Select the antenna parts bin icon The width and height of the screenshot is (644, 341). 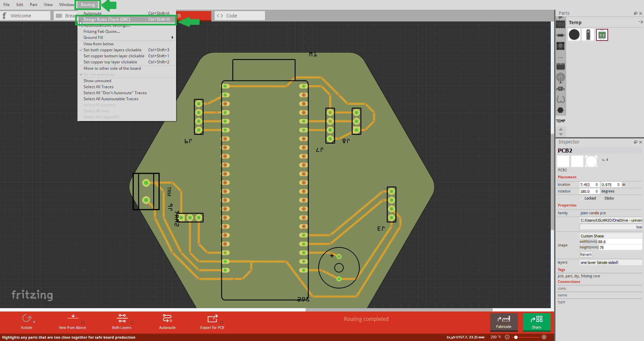click(560, 78)
